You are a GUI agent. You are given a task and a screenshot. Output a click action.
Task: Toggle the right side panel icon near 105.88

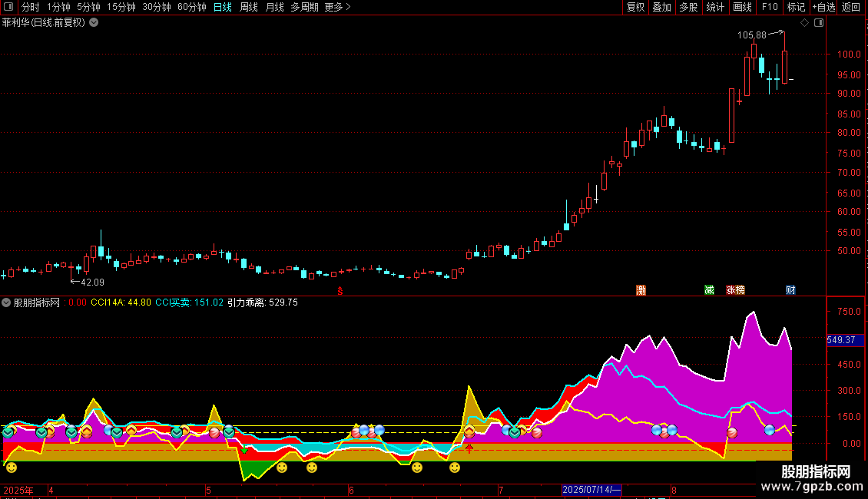click(819, 23)
